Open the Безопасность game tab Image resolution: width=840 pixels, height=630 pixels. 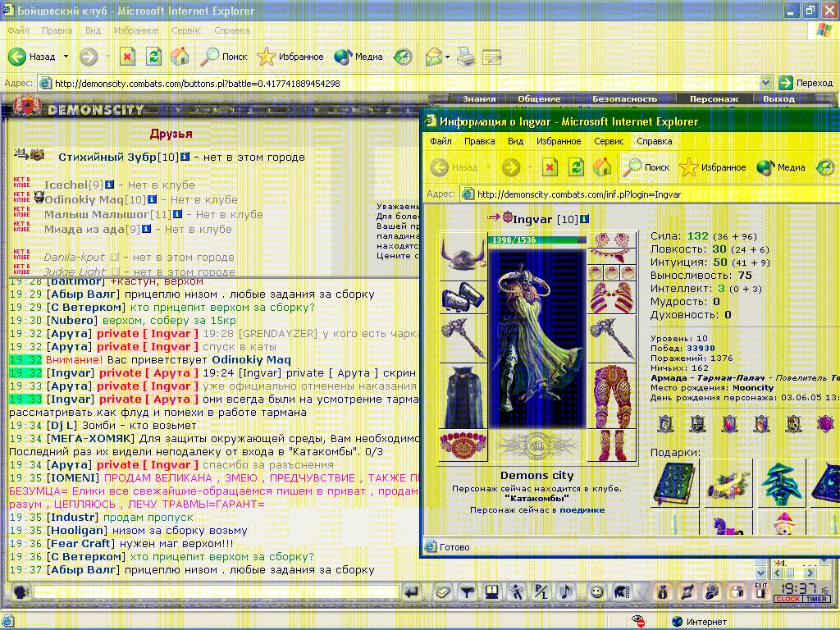tap(624, 98)
